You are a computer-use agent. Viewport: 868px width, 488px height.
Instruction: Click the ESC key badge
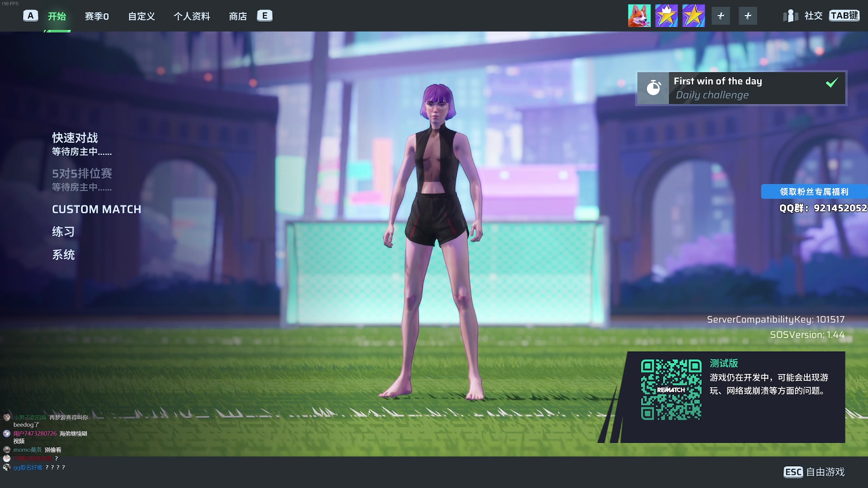793,472
